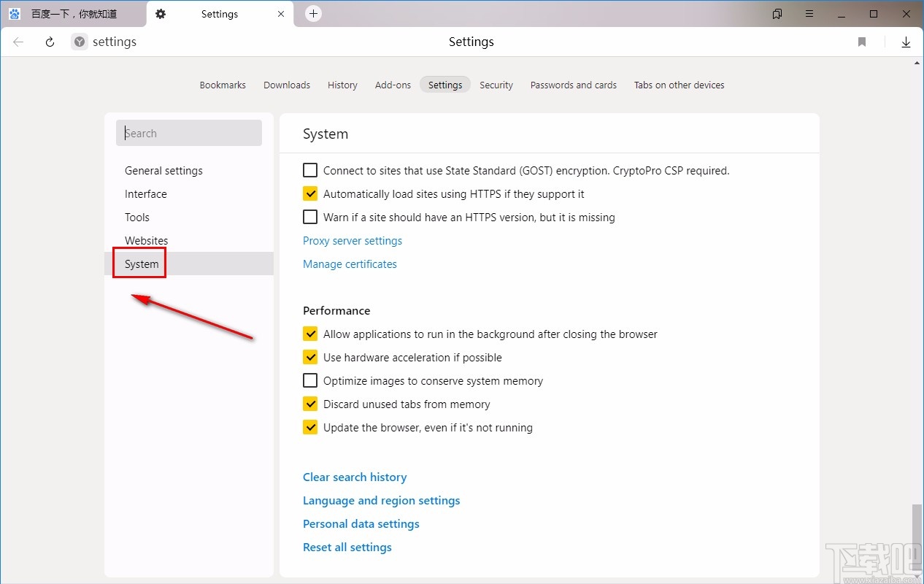Open the browser hamburger menu

(809, 14)
